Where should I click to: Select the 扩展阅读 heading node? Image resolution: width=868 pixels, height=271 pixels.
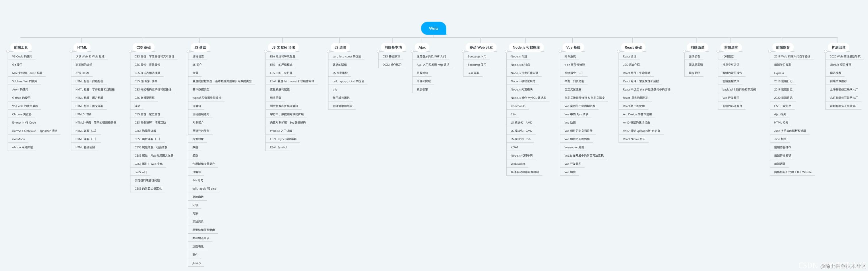pos(838,47)
